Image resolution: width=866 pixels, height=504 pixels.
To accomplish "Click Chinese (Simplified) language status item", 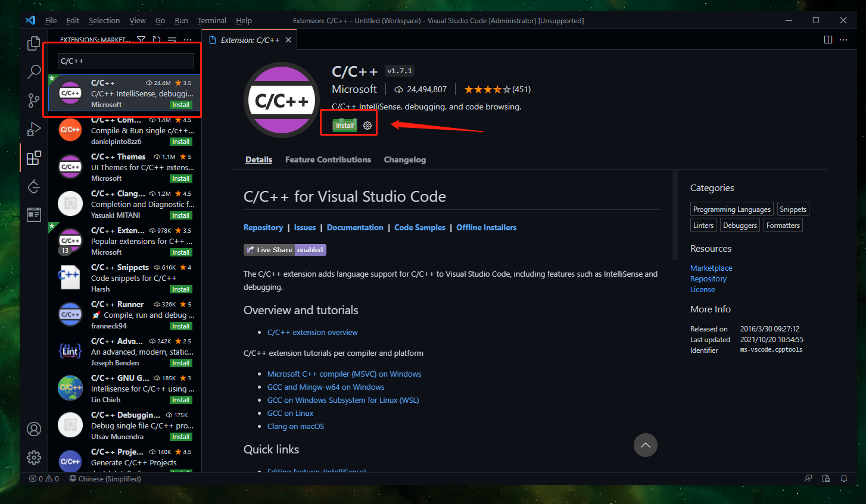I will [x=105, y=478].
